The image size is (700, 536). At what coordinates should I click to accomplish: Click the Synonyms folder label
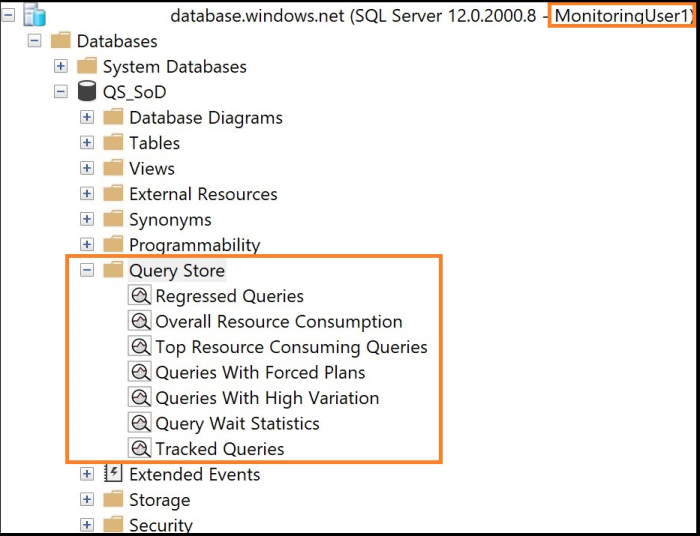click(170, 220)
